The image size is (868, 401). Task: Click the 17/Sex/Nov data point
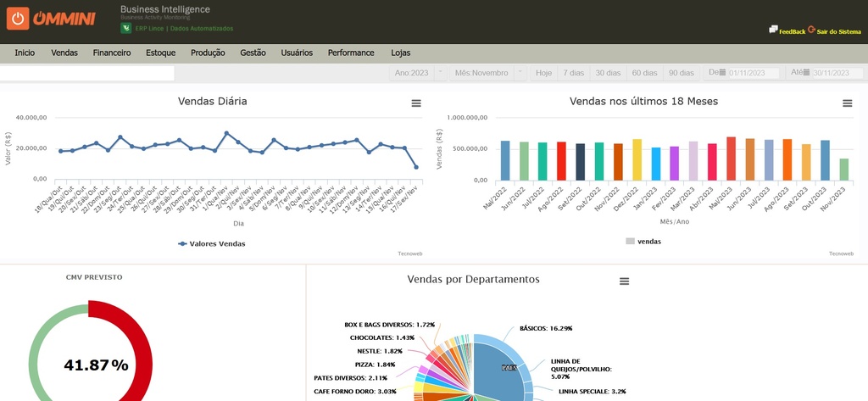416,167
